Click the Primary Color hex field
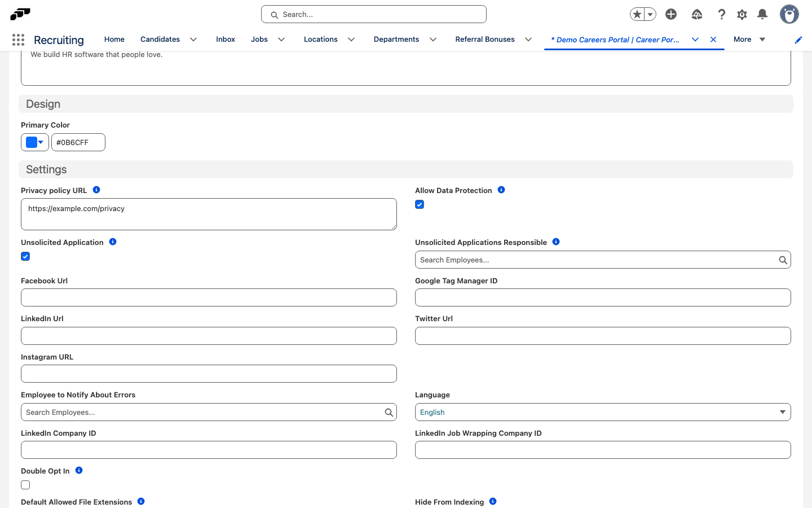Screen dimensions: 812x508 [78, 142]
